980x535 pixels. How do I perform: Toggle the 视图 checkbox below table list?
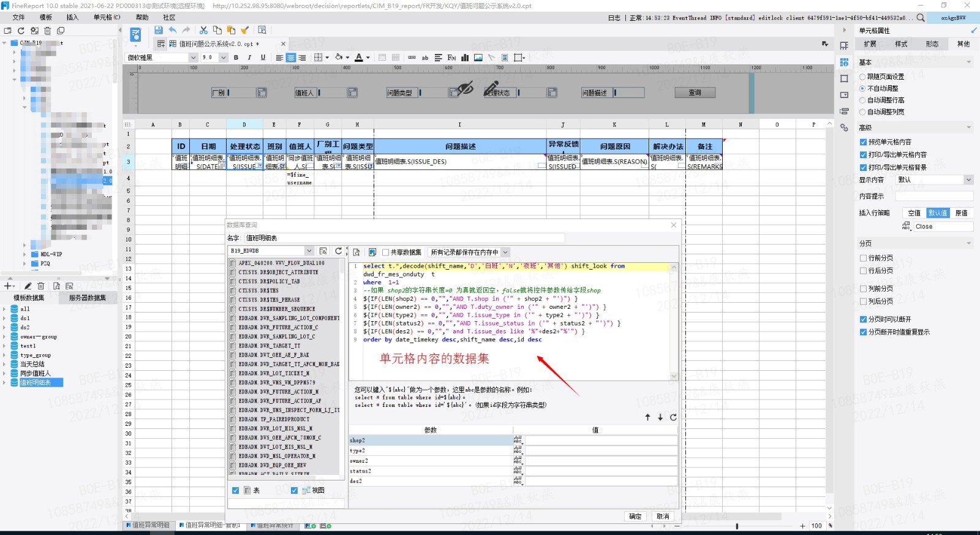[294, 490]
